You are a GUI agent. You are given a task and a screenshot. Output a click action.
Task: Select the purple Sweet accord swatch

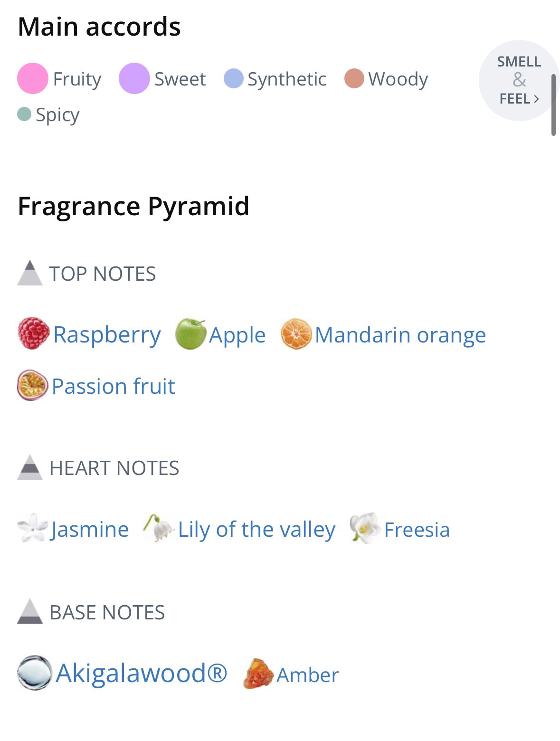[x=134, y=78]
